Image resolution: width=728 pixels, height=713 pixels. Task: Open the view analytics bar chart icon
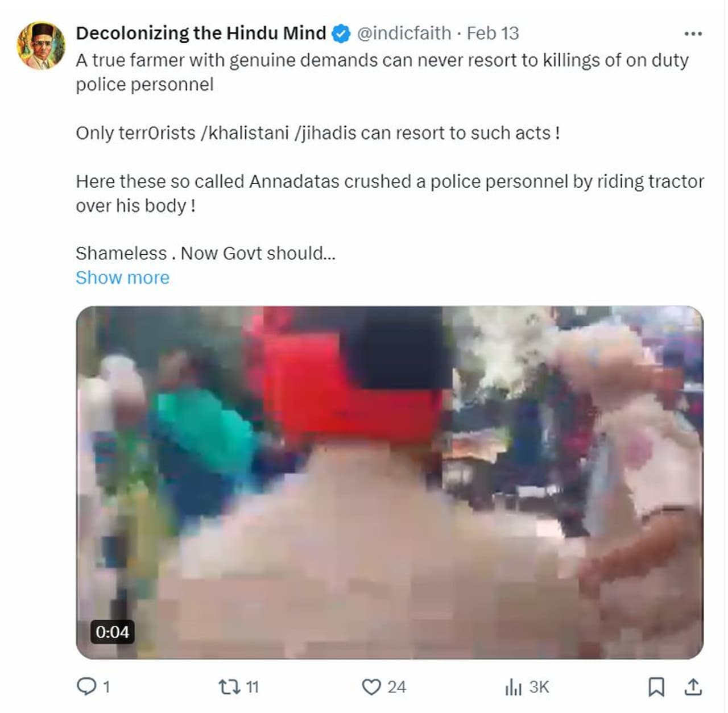coord(513,687)
